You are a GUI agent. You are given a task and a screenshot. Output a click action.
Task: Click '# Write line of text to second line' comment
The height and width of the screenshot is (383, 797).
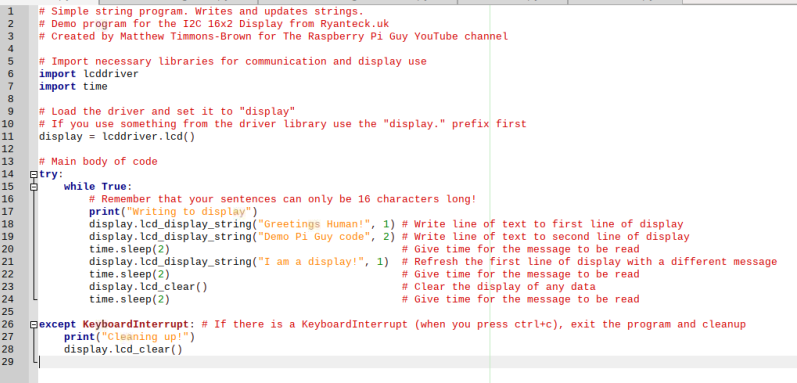pos(545,237)
